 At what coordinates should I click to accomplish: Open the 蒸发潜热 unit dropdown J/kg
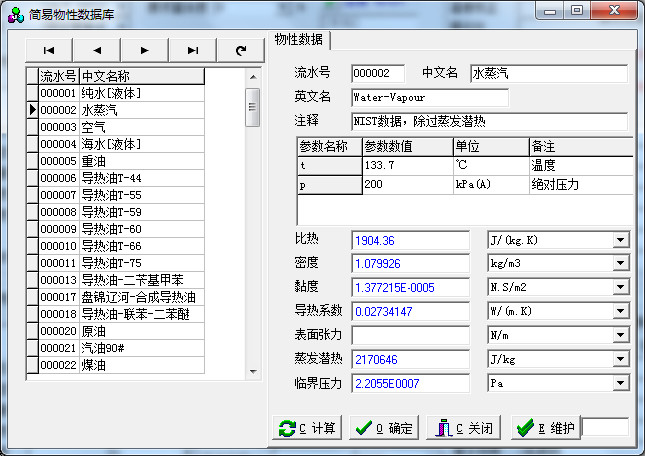coord(620,359)
